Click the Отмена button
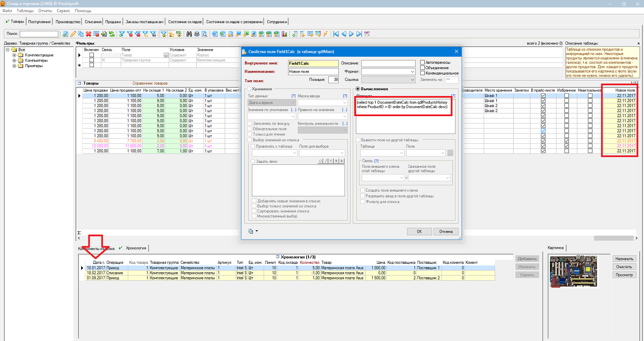This screenshot has width=644, height=341. pos(446,232)
